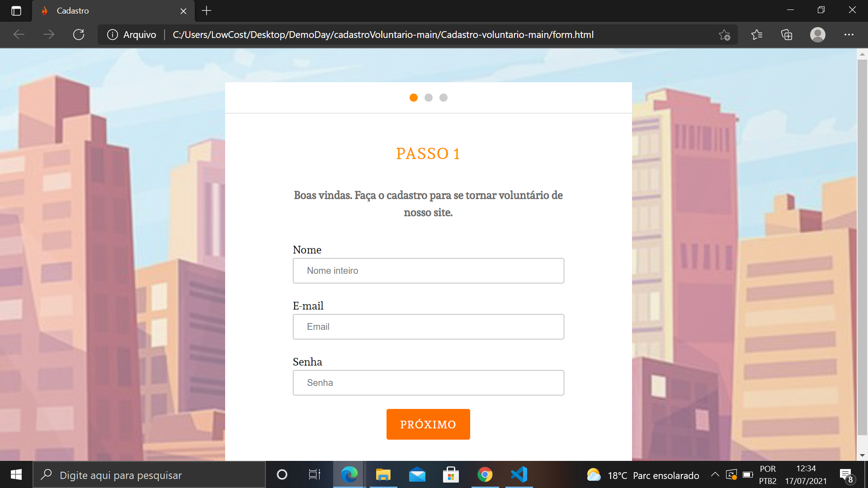Viewport: 868px width, 488px height.
Task: Open the Favorites star in the address bar
Action: point(724,34)
